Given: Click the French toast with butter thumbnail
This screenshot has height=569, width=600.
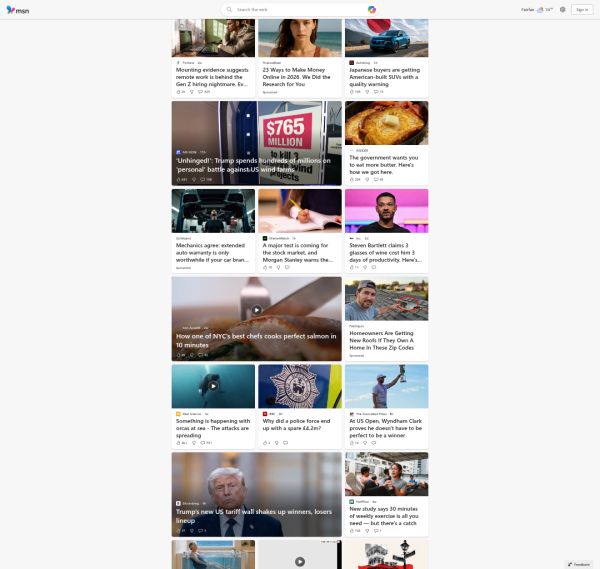Looking at the screenshot, I should click(386, 123).
